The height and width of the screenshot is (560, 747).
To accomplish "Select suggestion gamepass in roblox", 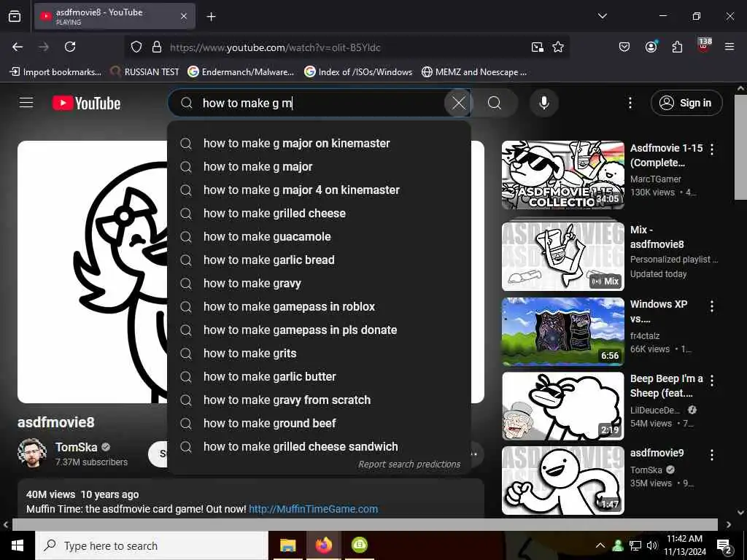I will [x=320, y=307].
